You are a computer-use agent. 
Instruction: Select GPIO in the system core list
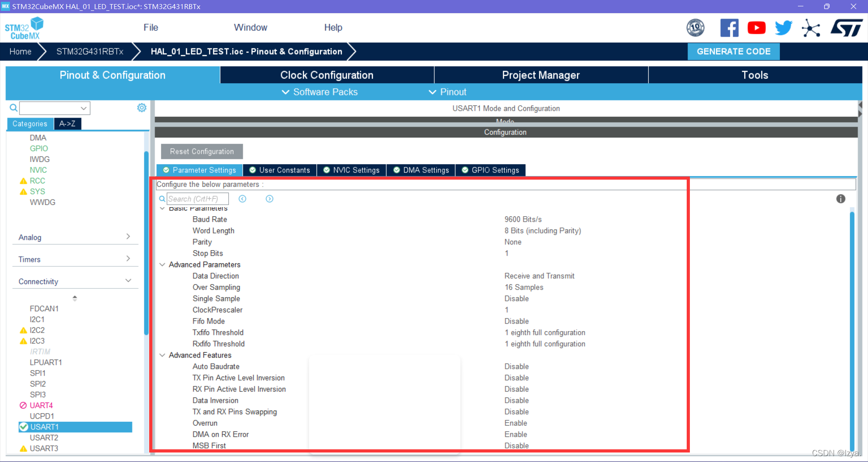[x=39, y=148]
